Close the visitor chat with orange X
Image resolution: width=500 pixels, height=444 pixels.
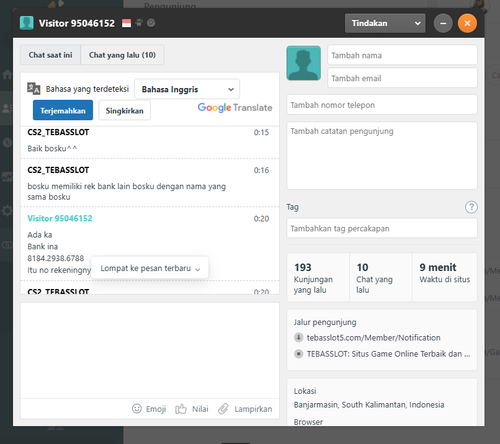point(467,23)
